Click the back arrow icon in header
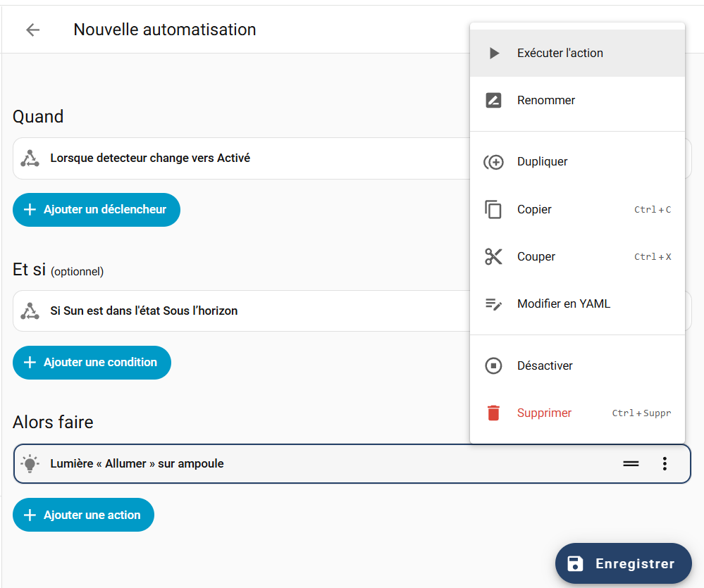This screenshot has height=588, width=704. pyautogui.click(x=32, y=30)
